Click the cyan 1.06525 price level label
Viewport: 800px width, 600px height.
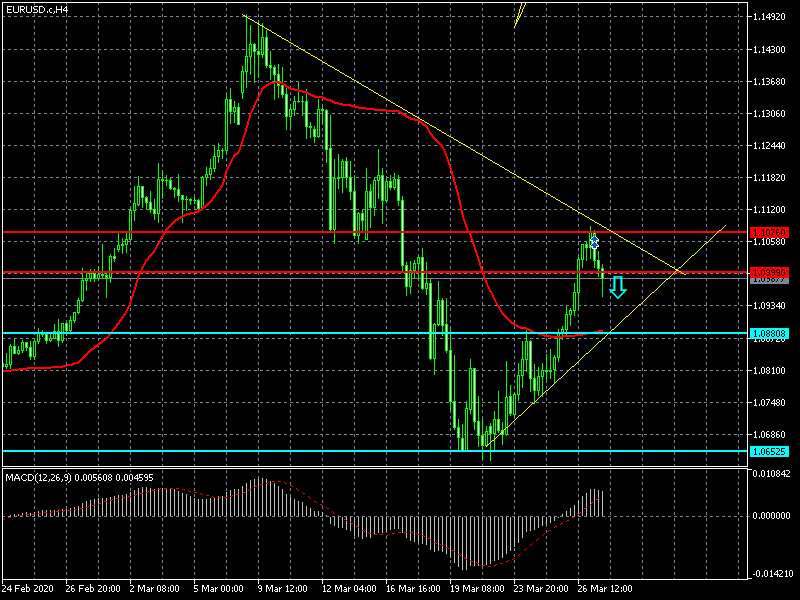click(x=769, y=452)
